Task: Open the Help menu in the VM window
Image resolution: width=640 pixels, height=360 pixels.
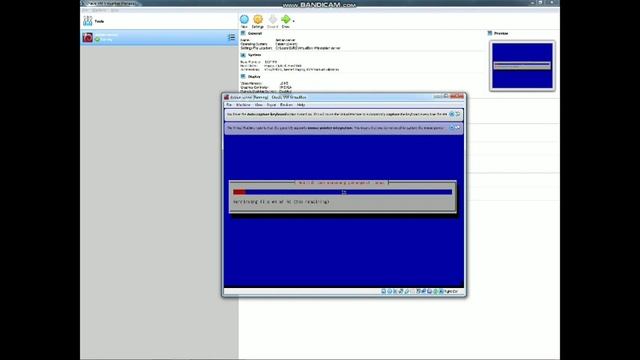Action: click(301, 105)
